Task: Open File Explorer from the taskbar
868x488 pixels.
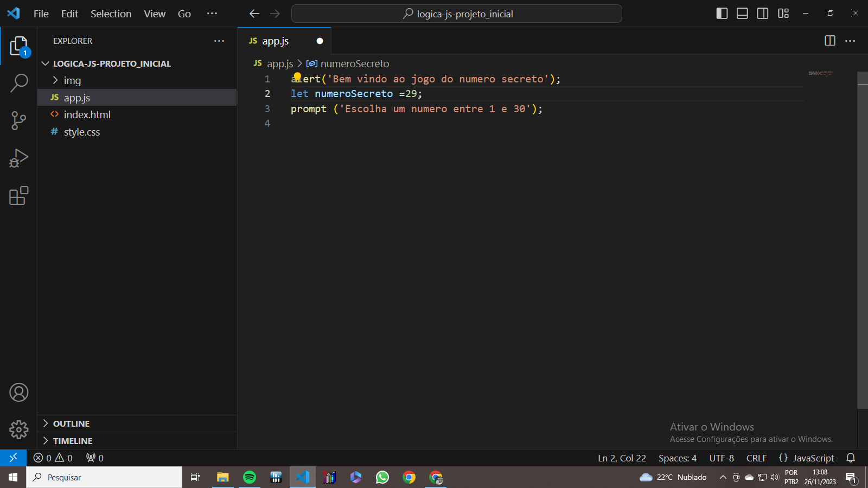Action: coord(222,477)
